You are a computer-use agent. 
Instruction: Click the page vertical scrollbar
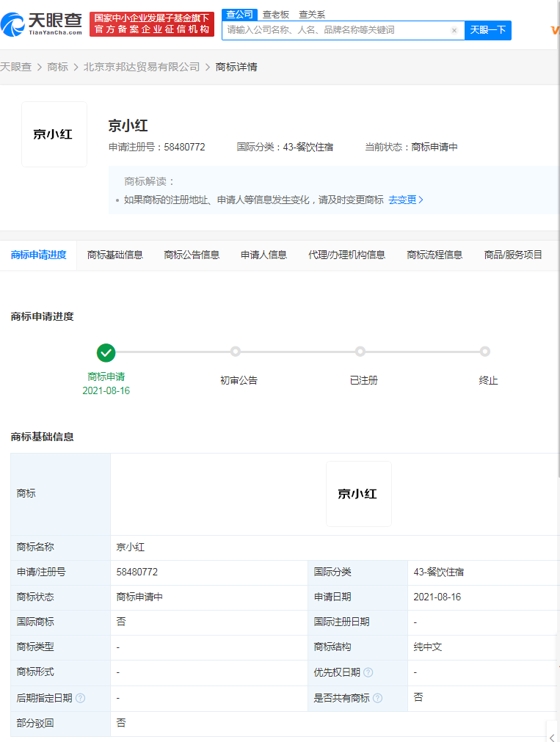(558, 239)
